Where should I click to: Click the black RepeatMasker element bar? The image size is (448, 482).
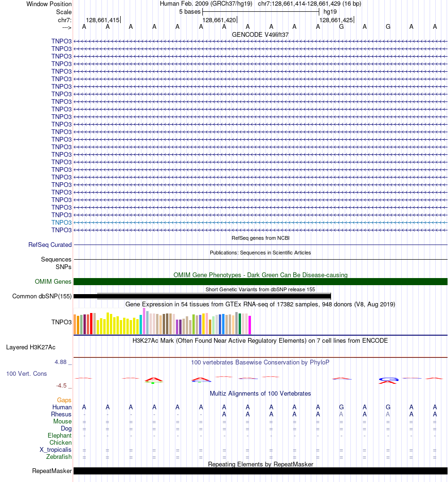(x=260, y=471)
